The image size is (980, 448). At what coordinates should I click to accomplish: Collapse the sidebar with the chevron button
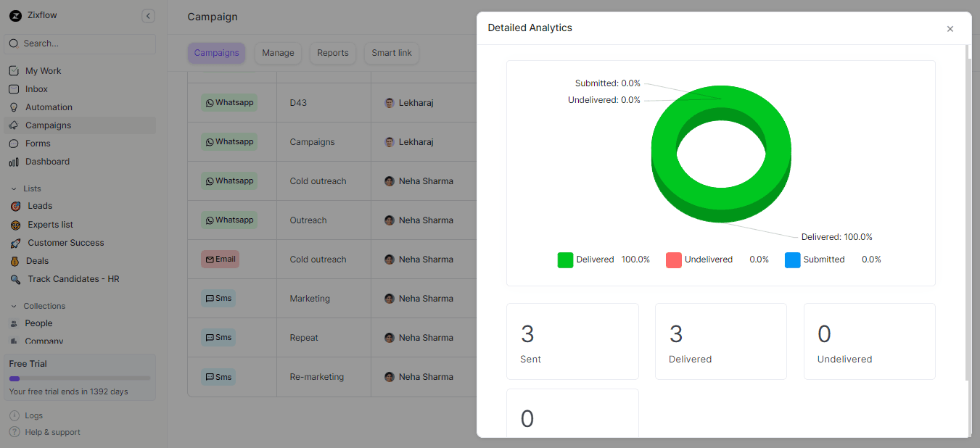click(148, 15)
